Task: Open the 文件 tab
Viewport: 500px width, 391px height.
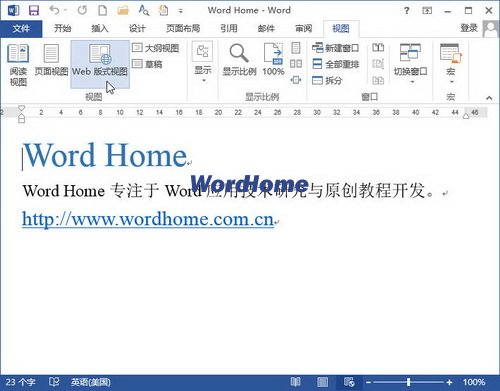Action: click(x=21, y=29)
